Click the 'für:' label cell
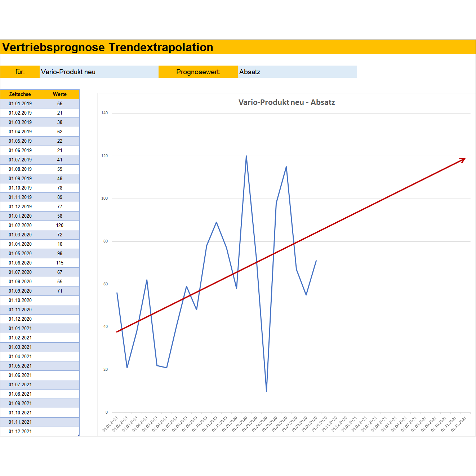This screenshot has height=476, width=476. (20, 72)
